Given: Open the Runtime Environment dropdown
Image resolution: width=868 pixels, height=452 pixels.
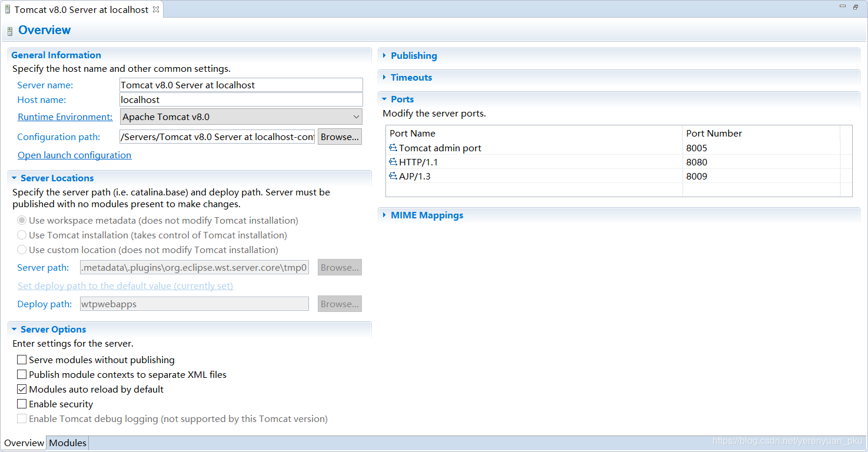Looking at the screenshot, I should (241, 117).
